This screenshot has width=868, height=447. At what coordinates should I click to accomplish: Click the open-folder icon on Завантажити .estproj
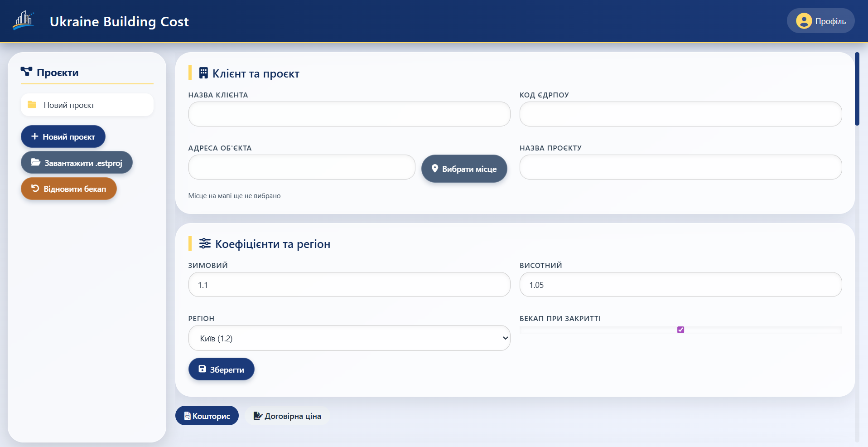tap(35, 162)
